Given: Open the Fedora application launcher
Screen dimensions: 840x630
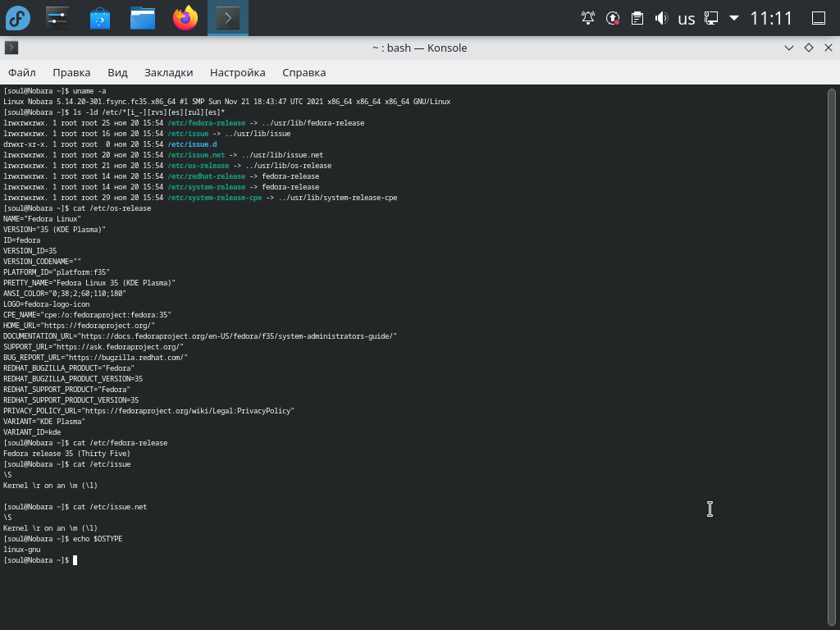Looking at the screenshot, I should (18, 18).
